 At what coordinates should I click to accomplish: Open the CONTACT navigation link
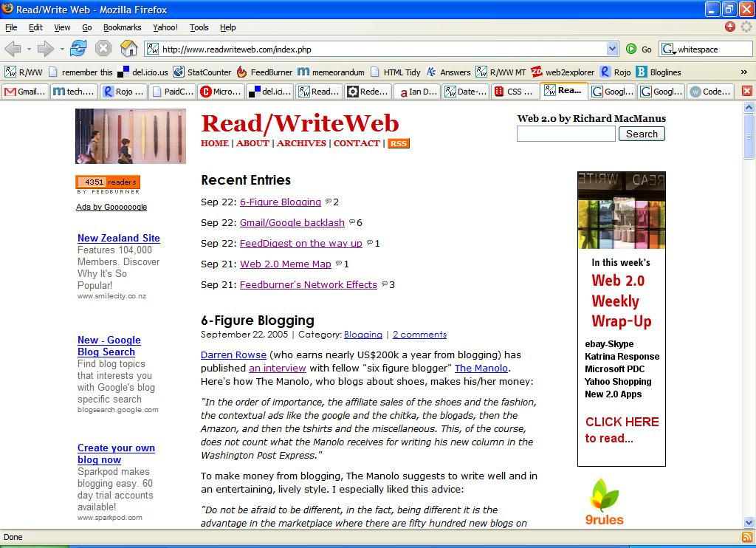pos(357,143)
